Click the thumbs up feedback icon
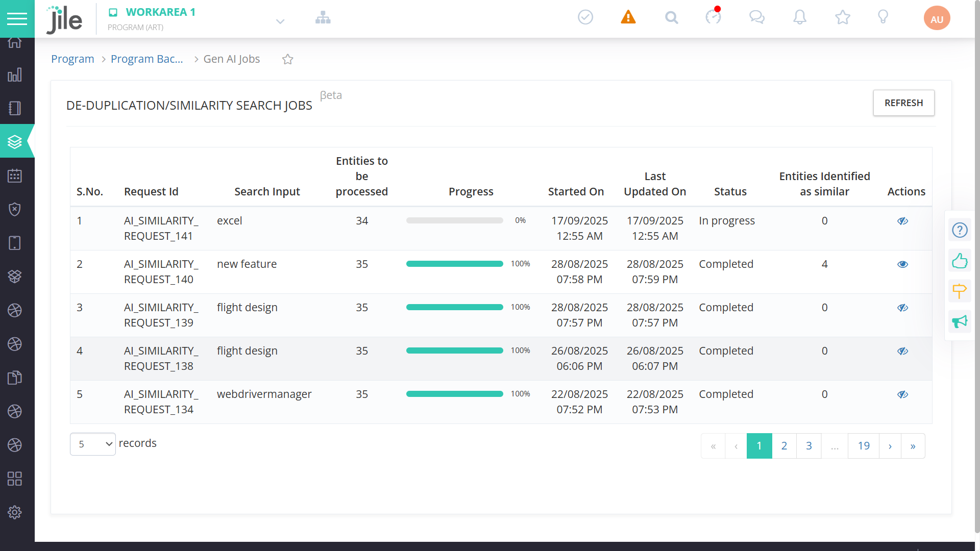Screen dimensions: 980x551 point(960,261)
